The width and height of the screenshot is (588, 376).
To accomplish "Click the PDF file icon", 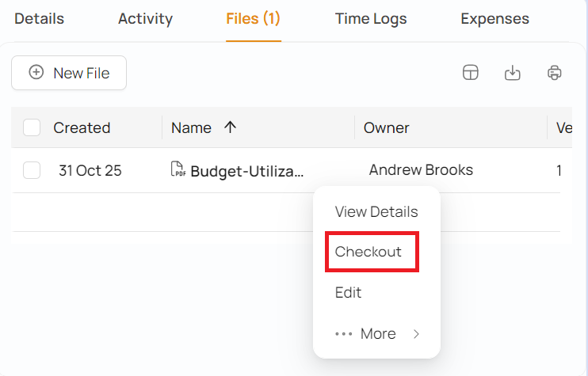I will click(178, 169).
